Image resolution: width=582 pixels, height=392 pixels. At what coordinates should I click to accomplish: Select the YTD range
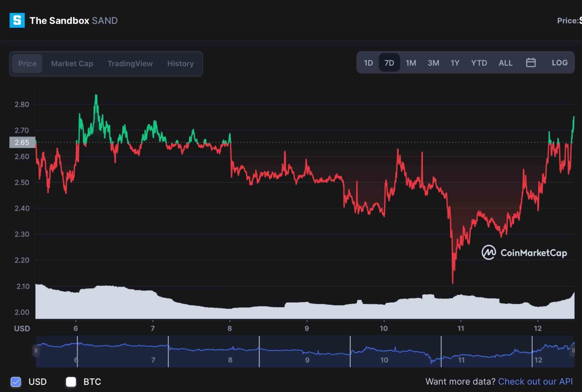click(479, 63)
